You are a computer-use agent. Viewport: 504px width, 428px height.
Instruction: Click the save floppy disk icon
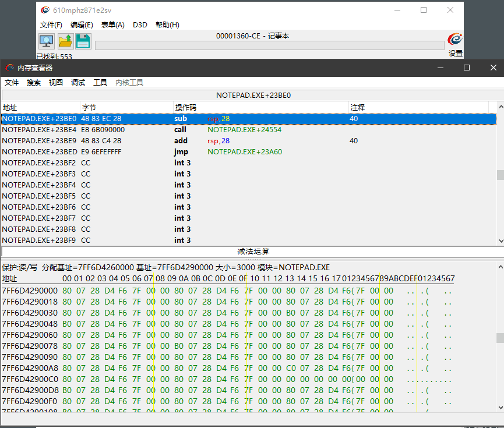click(83, 41)
